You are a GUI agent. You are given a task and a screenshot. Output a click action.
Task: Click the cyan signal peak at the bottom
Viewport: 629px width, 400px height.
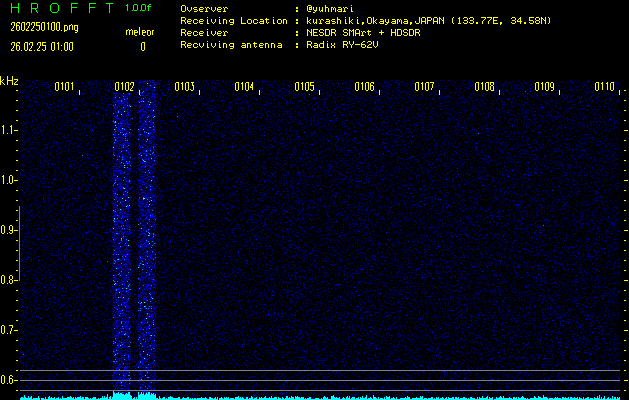point(122,395)
